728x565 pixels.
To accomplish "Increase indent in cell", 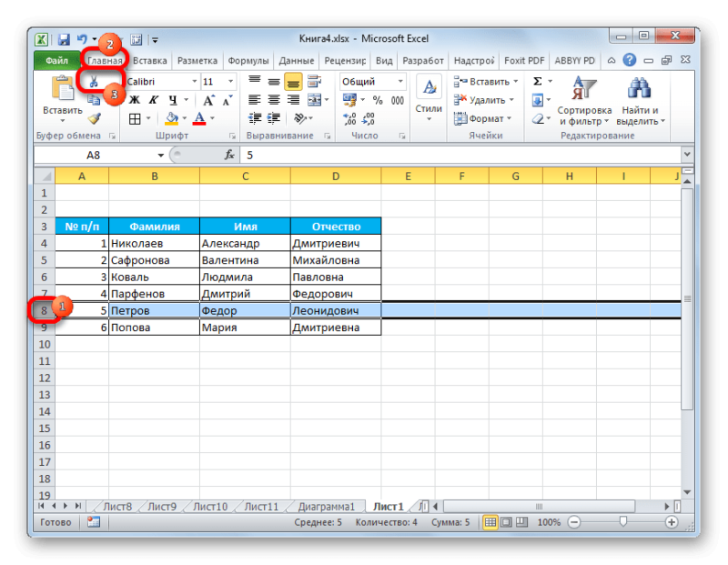I will (274, 118).
